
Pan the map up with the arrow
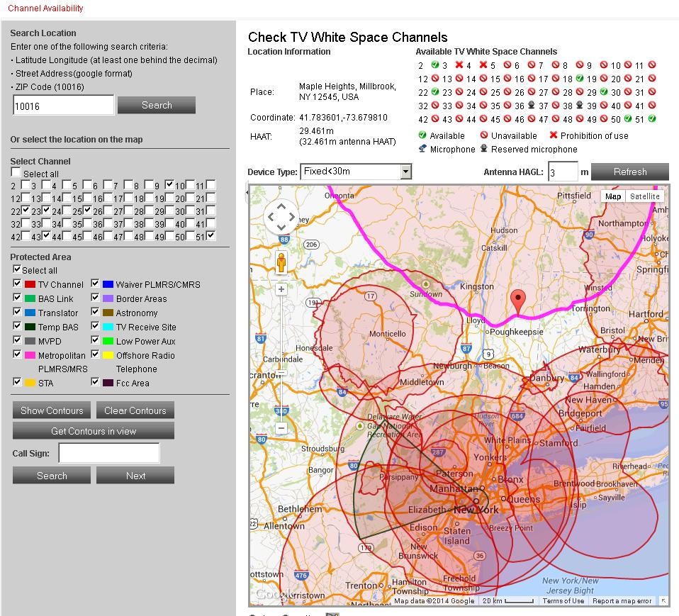[x=281, y=207]
